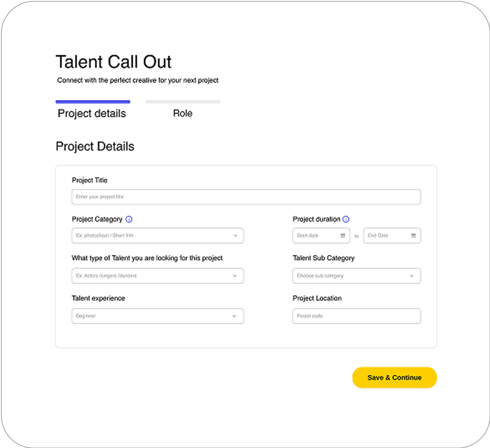Expand the Project Category dropdown
Image resolution: width=490 pixels, height=448 pixels.
157,236
